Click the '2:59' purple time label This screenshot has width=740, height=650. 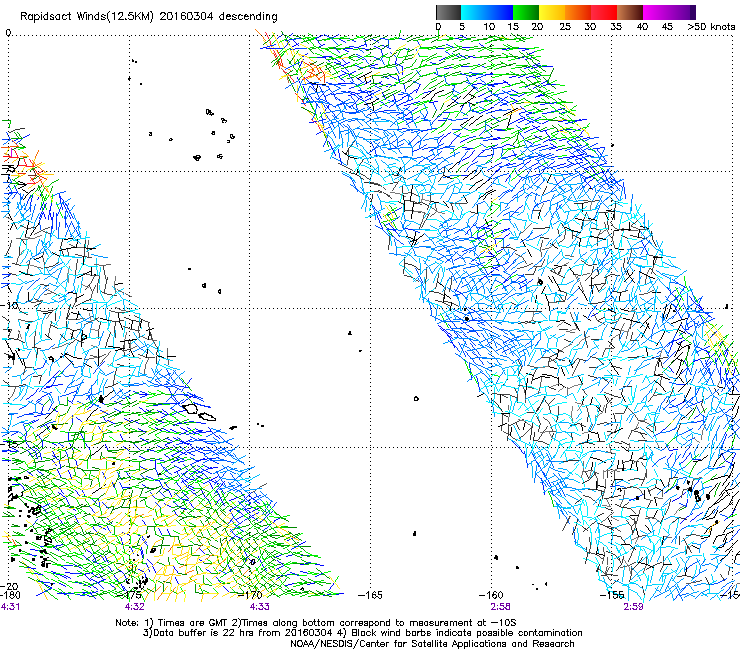tap(633, 607)
